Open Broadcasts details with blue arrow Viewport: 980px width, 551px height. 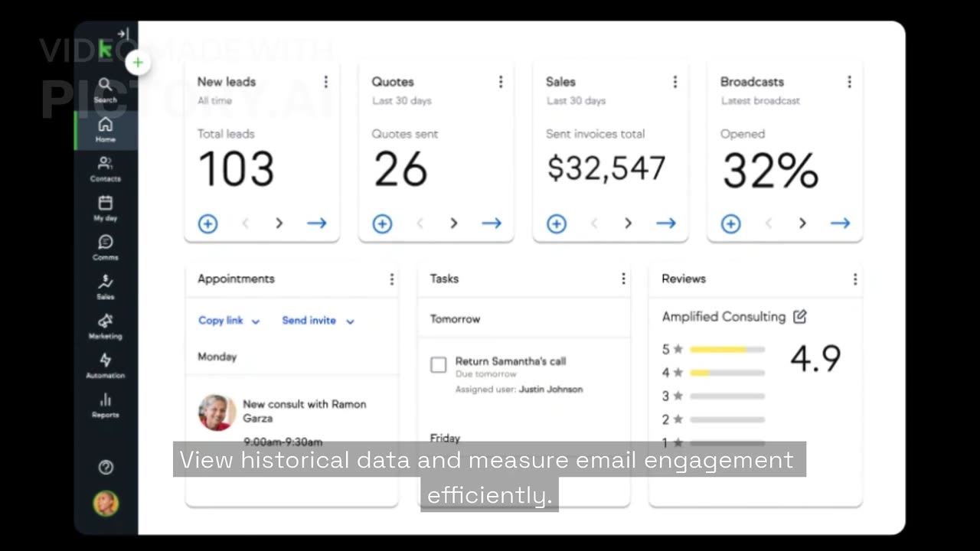pos(840,223)
